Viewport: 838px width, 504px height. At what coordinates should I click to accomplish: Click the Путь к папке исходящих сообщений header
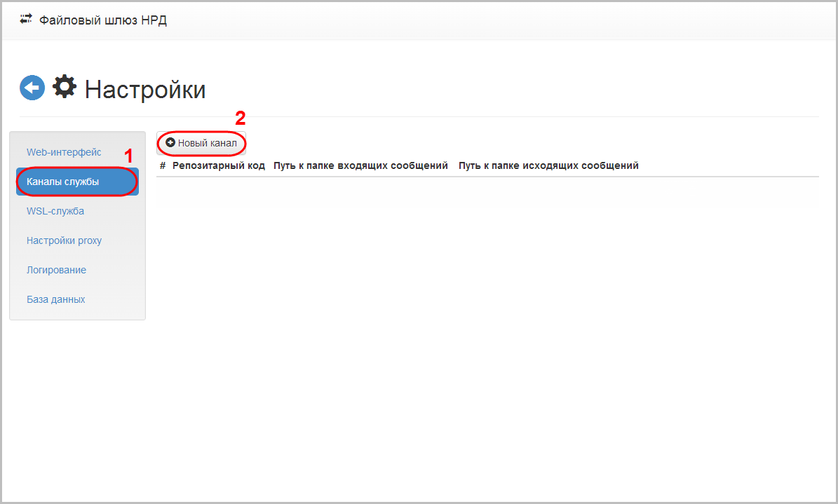pos(548,165)
